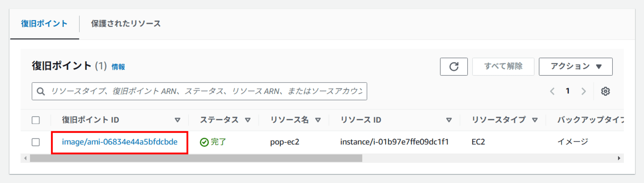Viewport: 644px width, 183px height.
Task: Click the green 完了 status check icon
Action: pyautogui.click(x=204, y=142)
